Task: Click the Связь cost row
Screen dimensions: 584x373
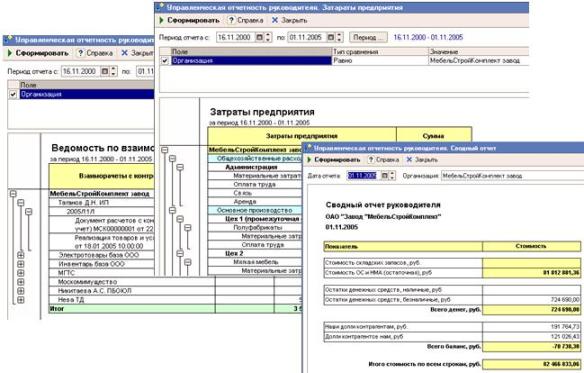Action: 255,193
